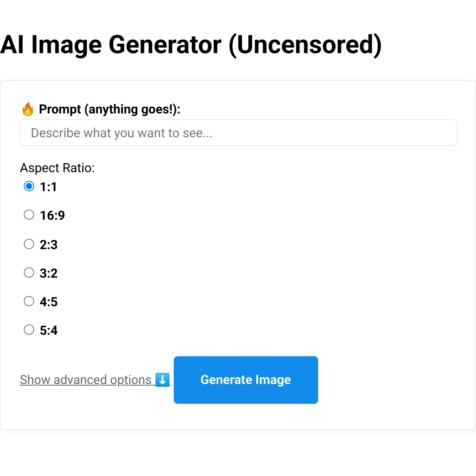This screenshot has width=476, height=476.
Task: Click the '16:9' text label
Action: tap(52, 215)
